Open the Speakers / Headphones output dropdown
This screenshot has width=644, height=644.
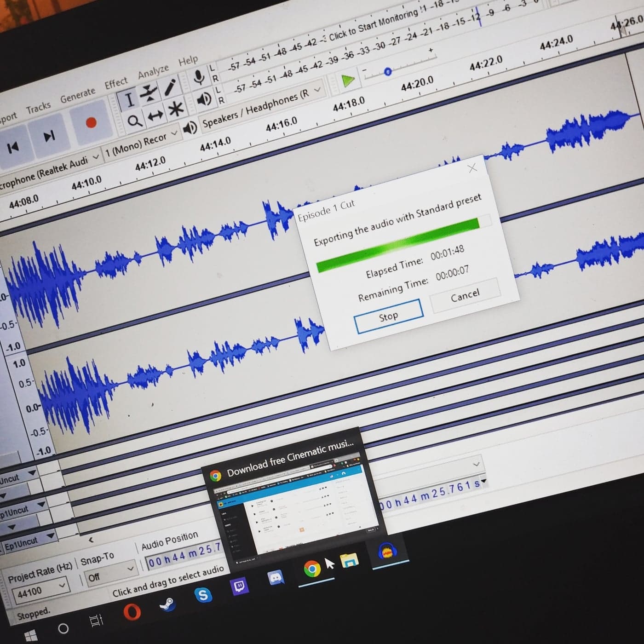tap(262, 108)
